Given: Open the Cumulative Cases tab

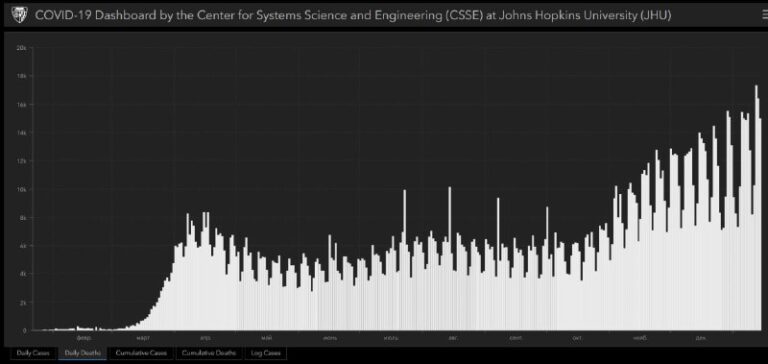Looking at the screenshot, I should click(x=141, y=353).
